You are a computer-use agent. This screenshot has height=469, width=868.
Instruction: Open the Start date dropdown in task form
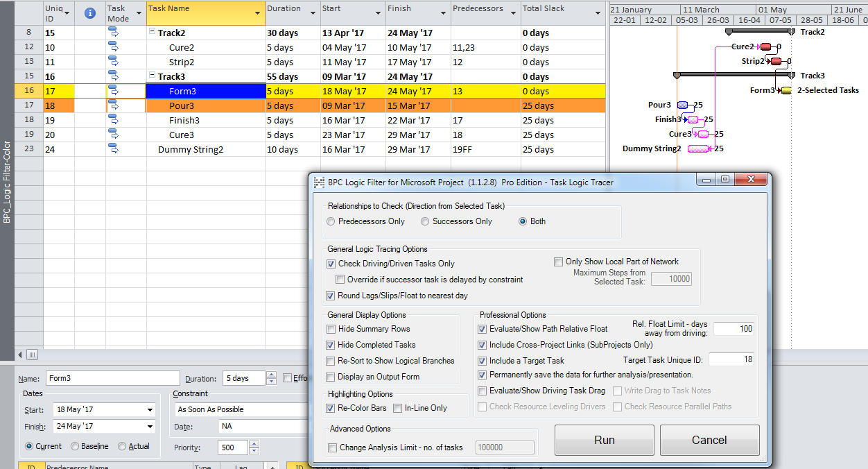150,410
